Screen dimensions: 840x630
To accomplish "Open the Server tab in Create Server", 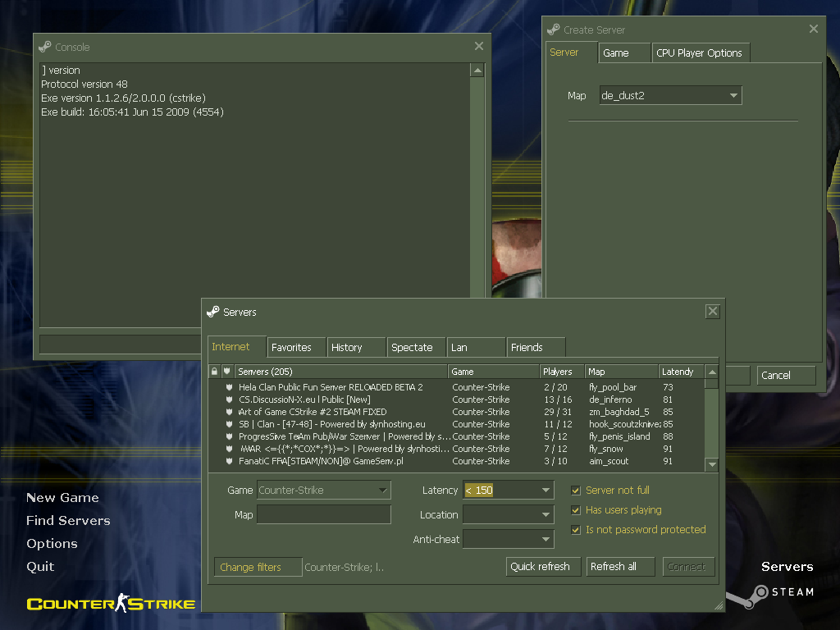I will 572,52.
